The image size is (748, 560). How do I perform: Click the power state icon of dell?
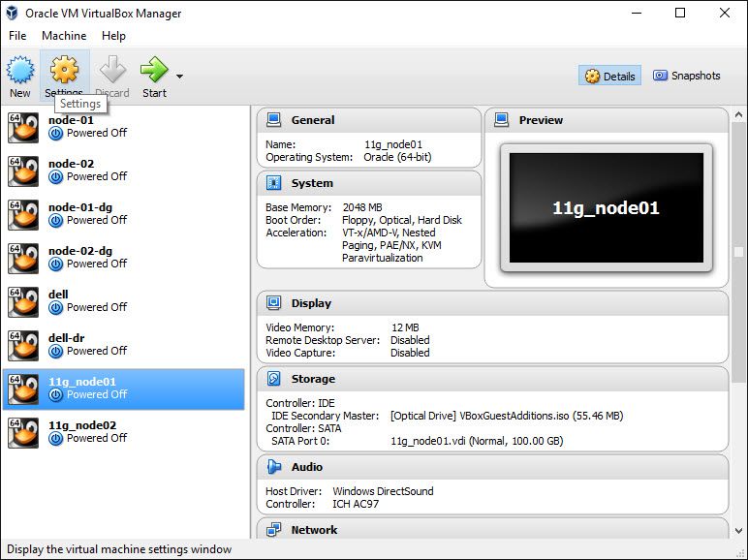point(56,308)
